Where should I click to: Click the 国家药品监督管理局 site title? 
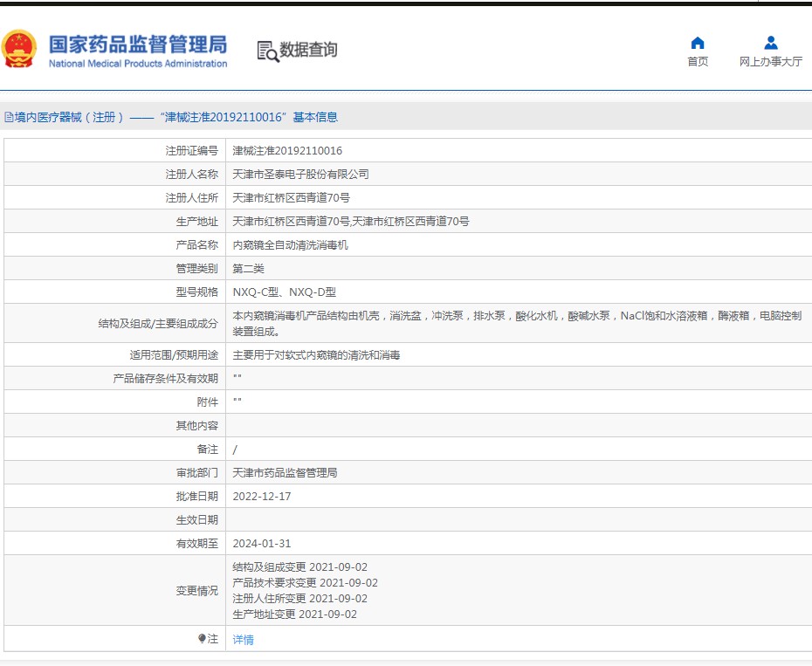137,44
